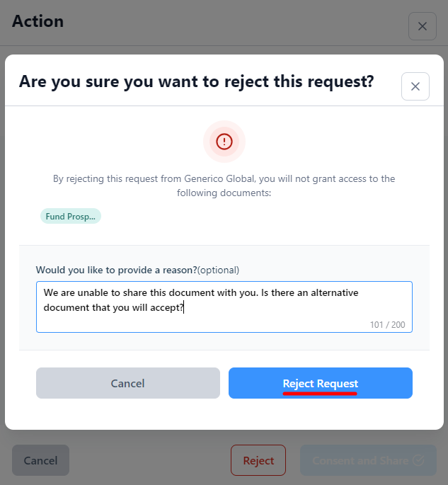Click the 'Are you sure' dialog heading
The height and width of the screenshot is (485, 448).
click(x=196, y=81)
